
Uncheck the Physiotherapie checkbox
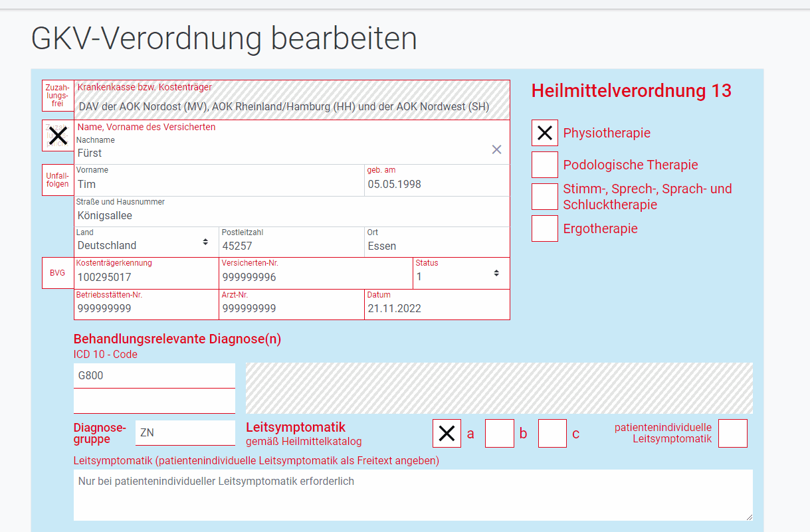click(x=545, y=133)
